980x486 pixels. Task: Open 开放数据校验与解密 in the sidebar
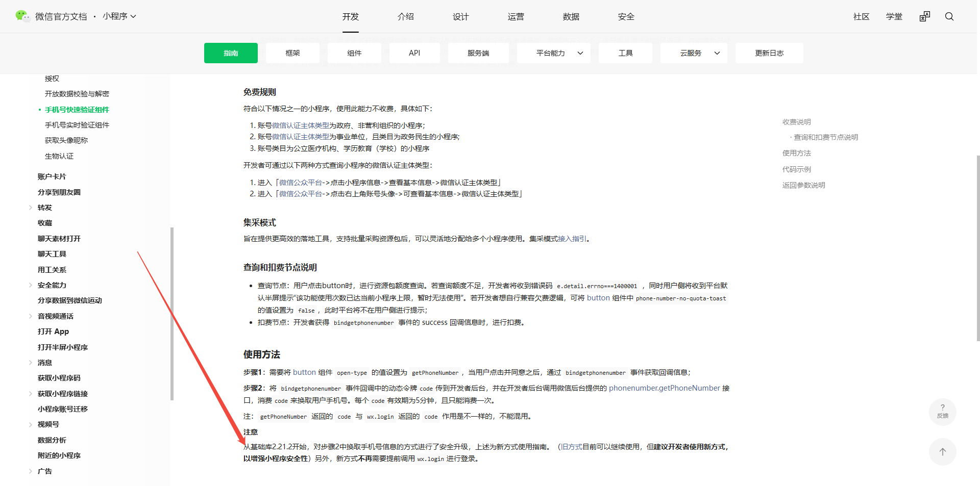tap(77, 94)
